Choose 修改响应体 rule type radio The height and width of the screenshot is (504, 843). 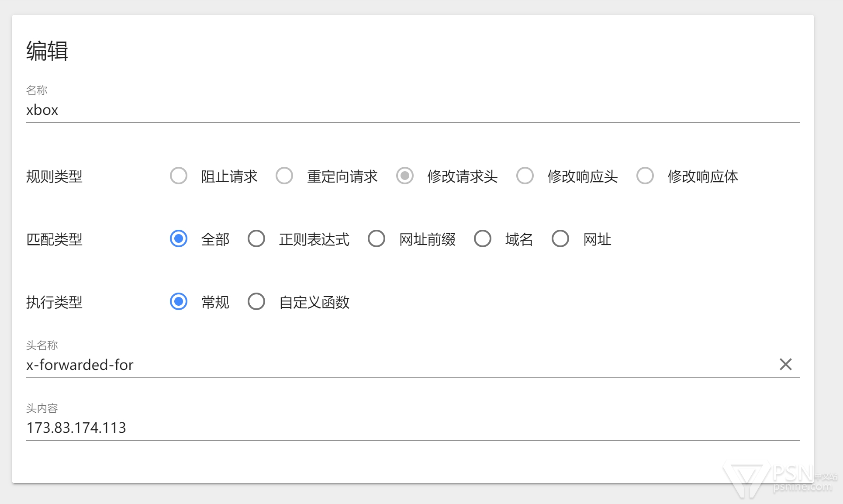click(x=645, y=176)
